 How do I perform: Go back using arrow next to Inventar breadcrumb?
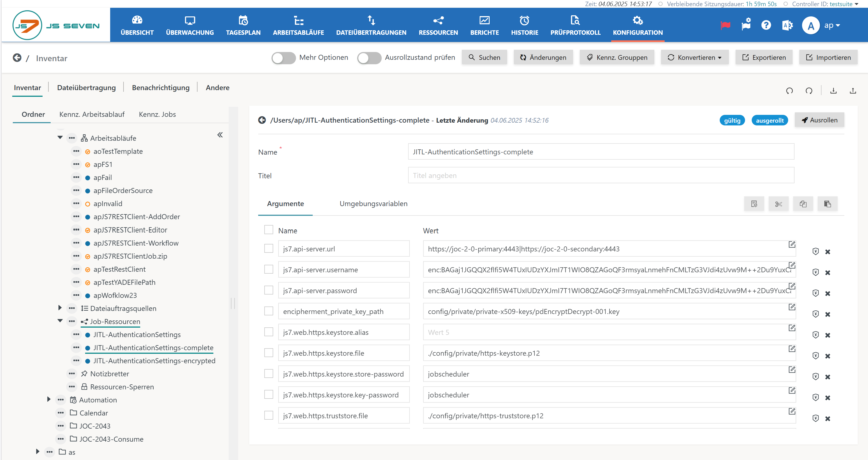pyautogui.click(x=17, y=58)
